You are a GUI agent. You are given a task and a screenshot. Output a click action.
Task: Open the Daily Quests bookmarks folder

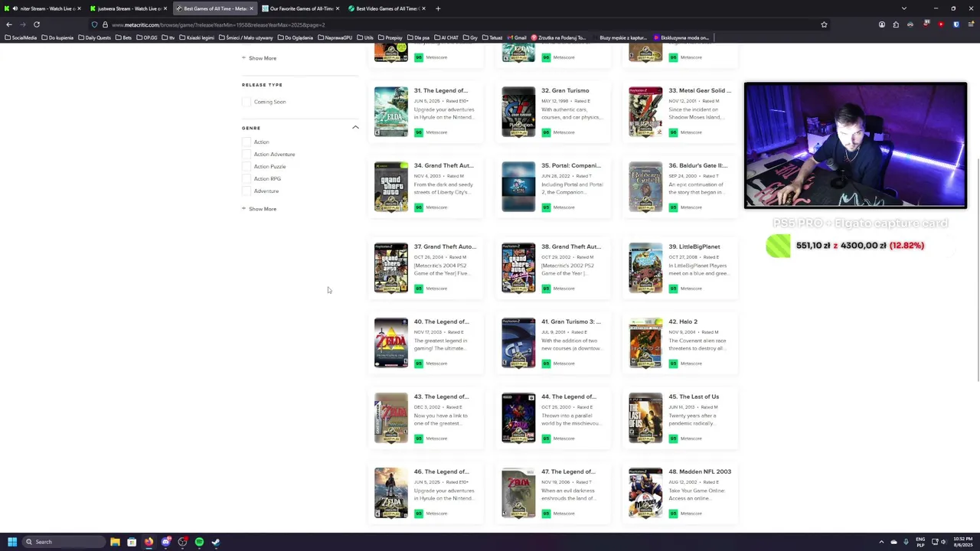[x=94, y=37]
